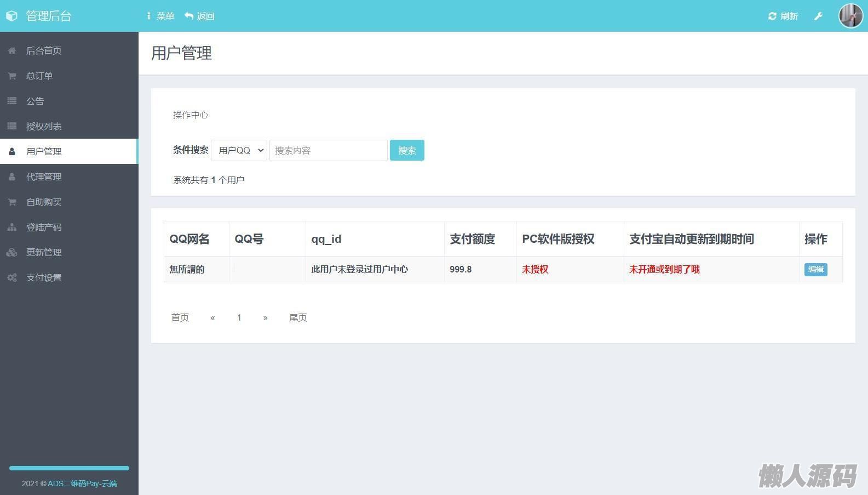Open the user avatar in top right
The image size is (868, 495).
pos(850,16)
